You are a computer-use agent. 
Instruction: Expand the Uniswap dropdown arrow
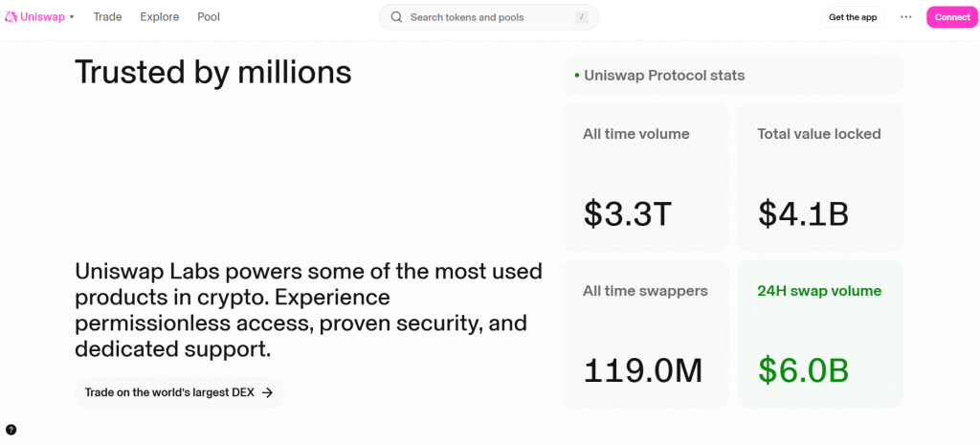(x=72, y=17)
